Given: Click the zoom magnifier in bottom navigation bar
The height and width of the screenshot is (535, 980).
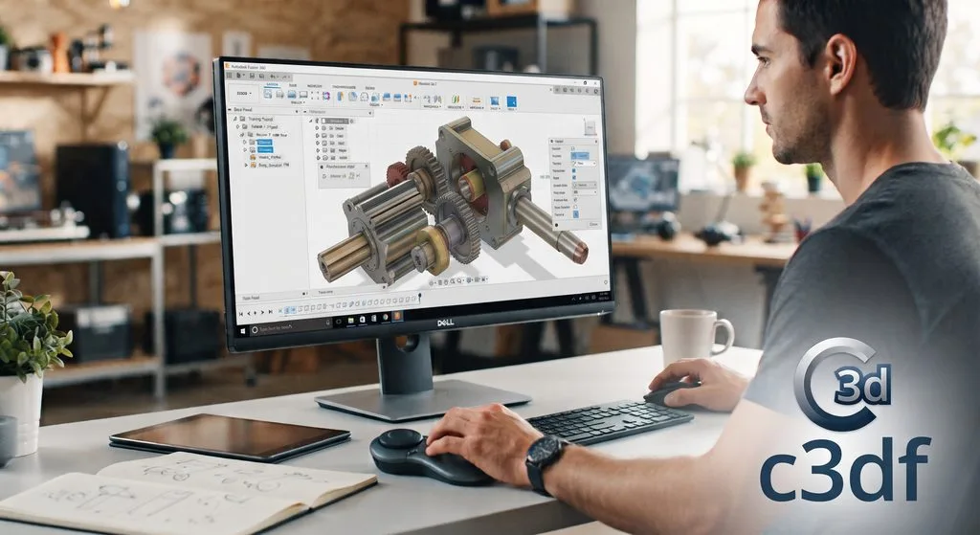Looking at the screenshot, I should click(458, 280).
